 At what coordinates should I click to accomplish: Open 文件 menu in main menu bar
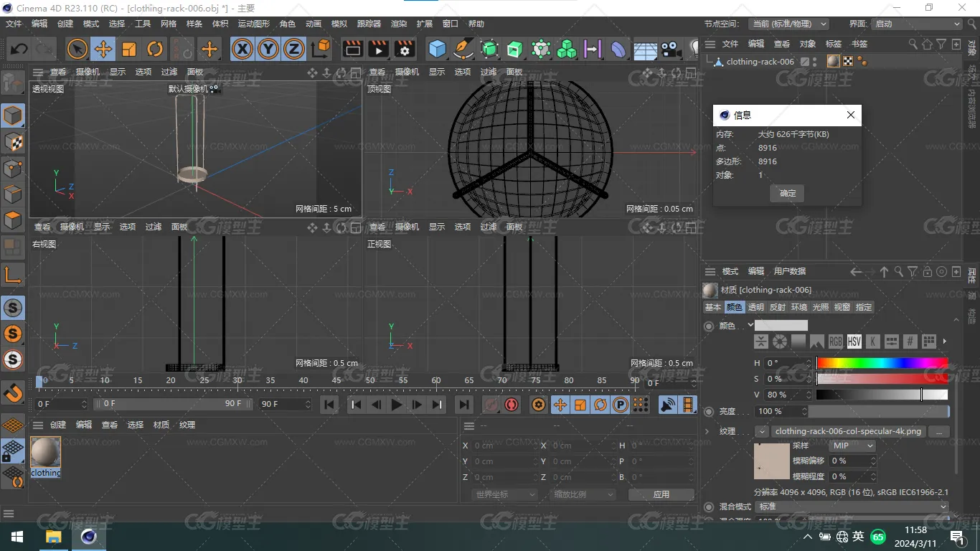(14, 24)
